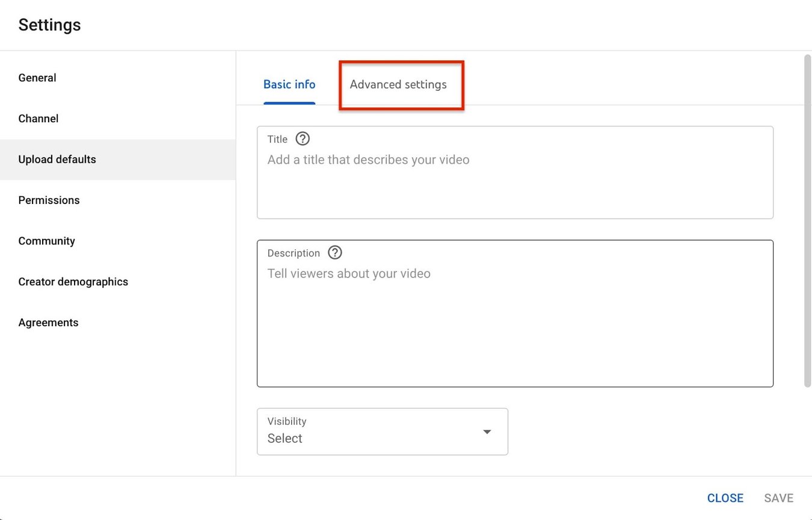
Task: Open the Agreements settings section
Action: point(48,322)
